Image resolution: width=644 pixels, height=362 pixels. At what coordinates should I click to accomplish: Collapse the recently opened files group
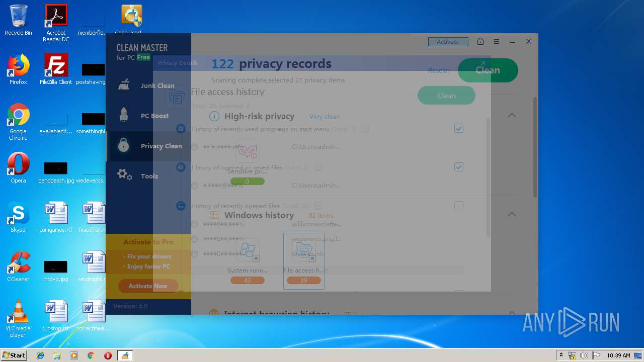tap(318, 206)
